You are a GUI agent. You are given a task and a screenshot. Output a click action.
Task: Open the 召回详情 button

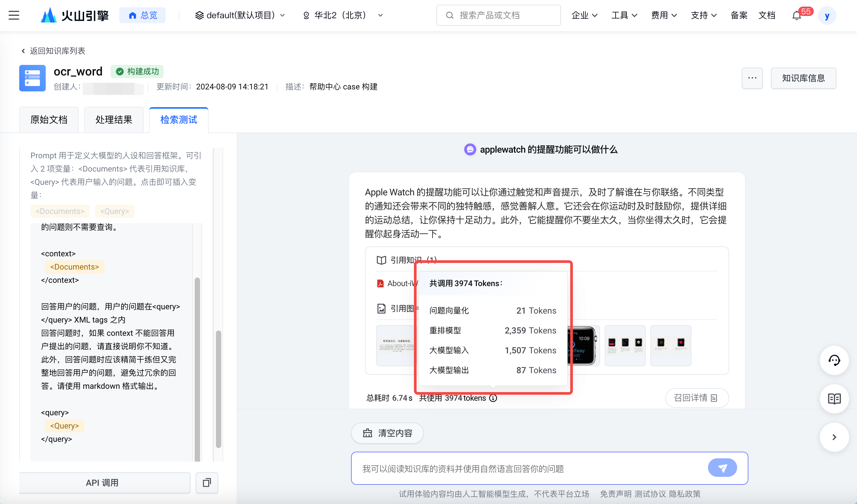pyautogui.click(x=696, y=398)
